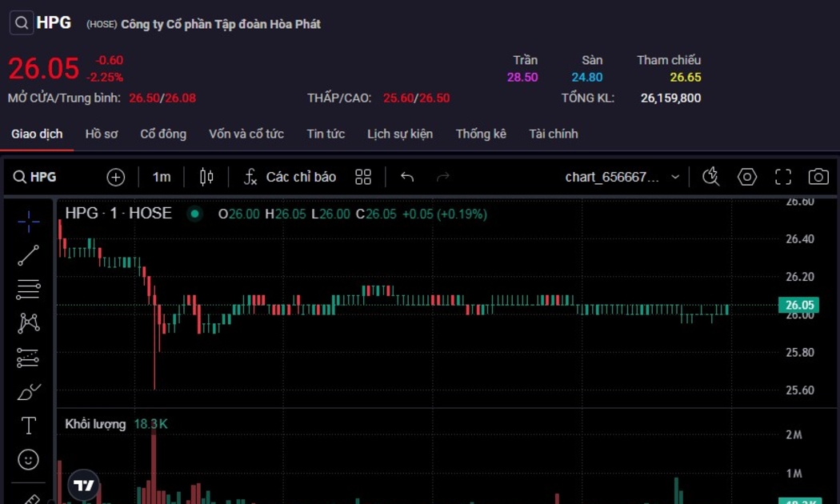Viewport: 840px width, 504px height.
Task: Select the trend line drawing tool
Action: [x=29, y=255]
